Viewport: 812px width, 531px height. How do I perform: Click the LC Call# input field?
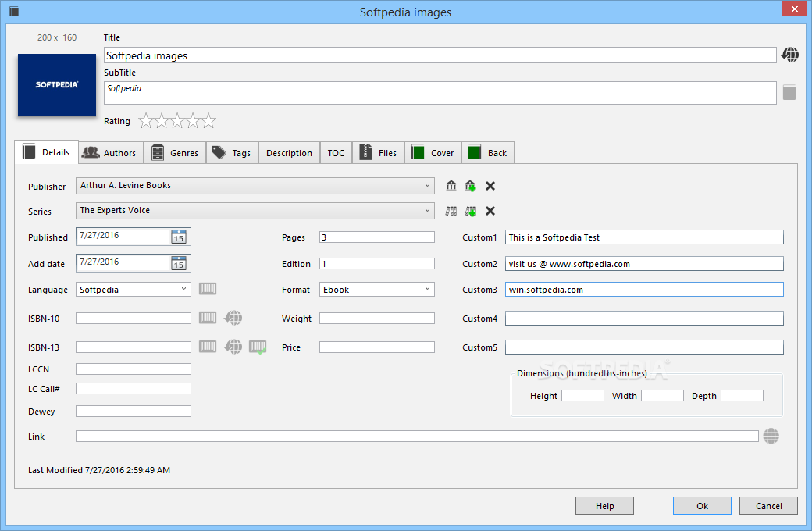[x=133, y=389]
